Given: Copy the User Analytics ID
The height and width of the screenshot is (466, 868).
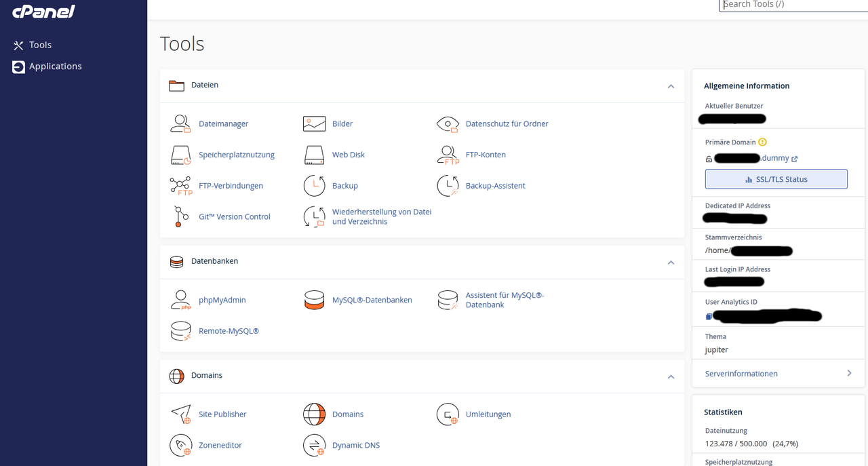Looking at the screenshot, I should point(709,316).
